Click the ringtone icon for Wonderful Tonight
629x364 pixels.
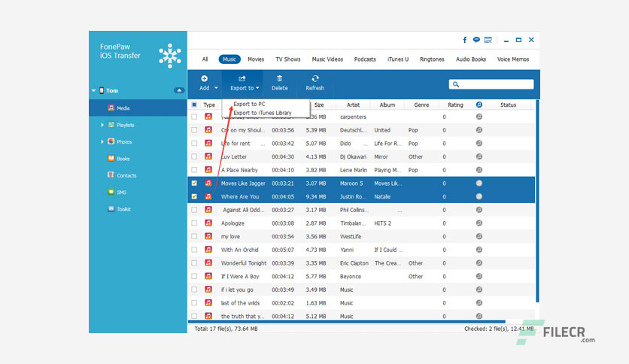479,263
